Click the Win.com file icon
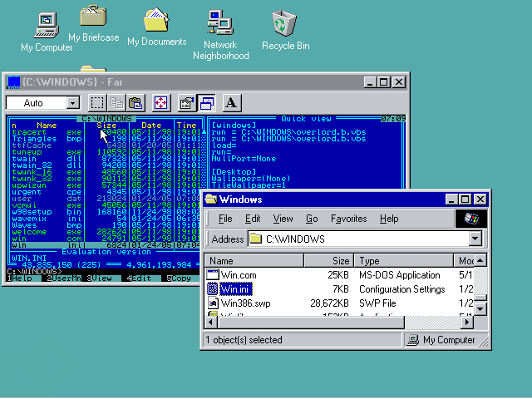 213,275
